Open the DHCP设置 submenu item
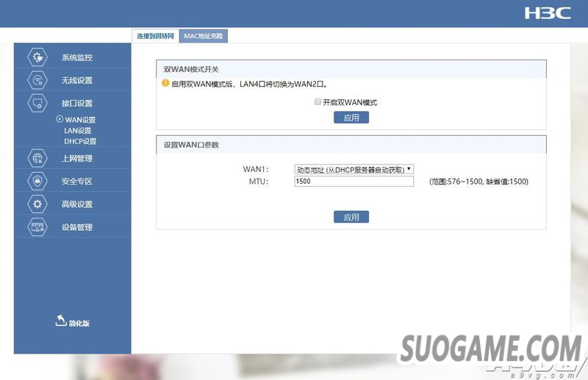The height and width of the screenshot is (380, 588). pyautogui.click(x=80, y=141)
